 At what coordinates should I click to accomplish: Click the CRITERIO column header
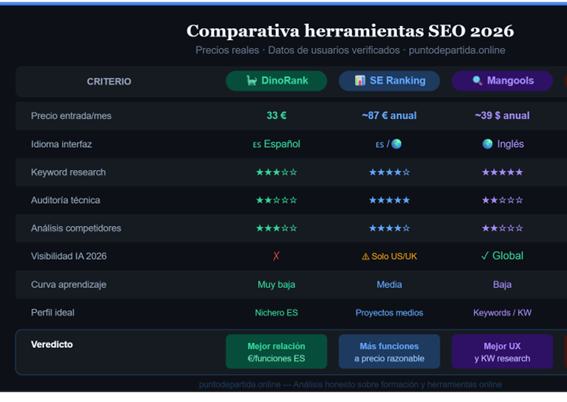click(109, 81)
